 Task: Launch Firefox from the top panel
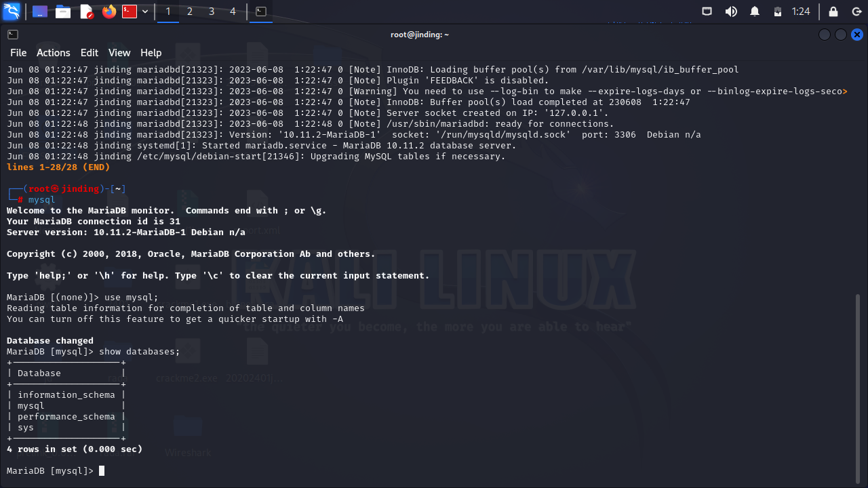point(108,12)
